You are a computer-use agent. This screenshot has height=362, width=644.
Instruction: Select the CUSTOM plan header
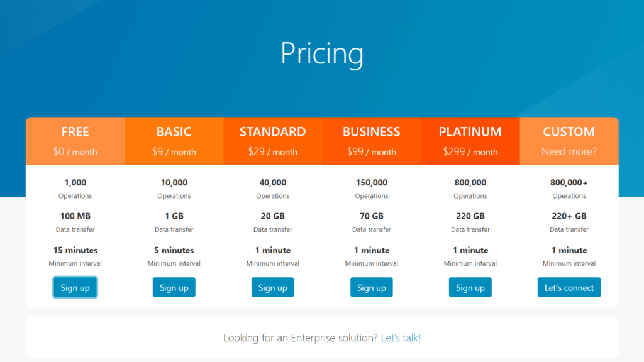tap(569, 132)
